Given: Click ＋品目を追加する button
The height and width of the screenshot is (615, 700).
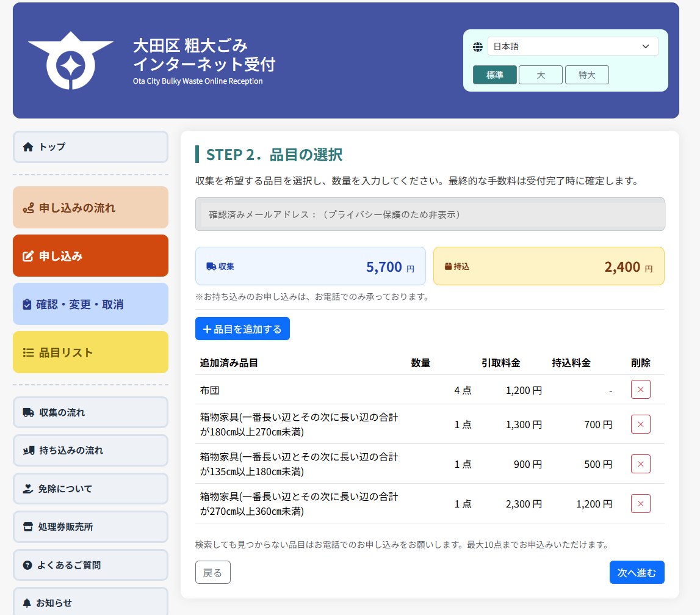Looking at the screenshot, I should click(x=242, y=329).
